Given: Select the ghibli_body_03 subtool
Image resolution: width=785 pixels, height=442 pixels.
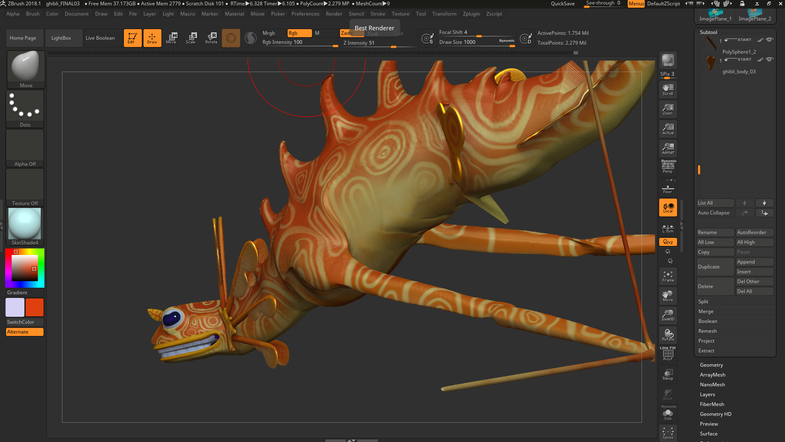Looking at the screenshot, I should click(x=739, y=72).
